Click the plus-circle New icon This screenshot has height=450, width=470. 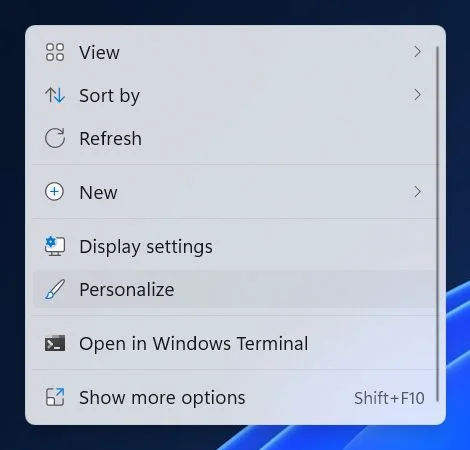pyautogui.click(x=54, y=192)
